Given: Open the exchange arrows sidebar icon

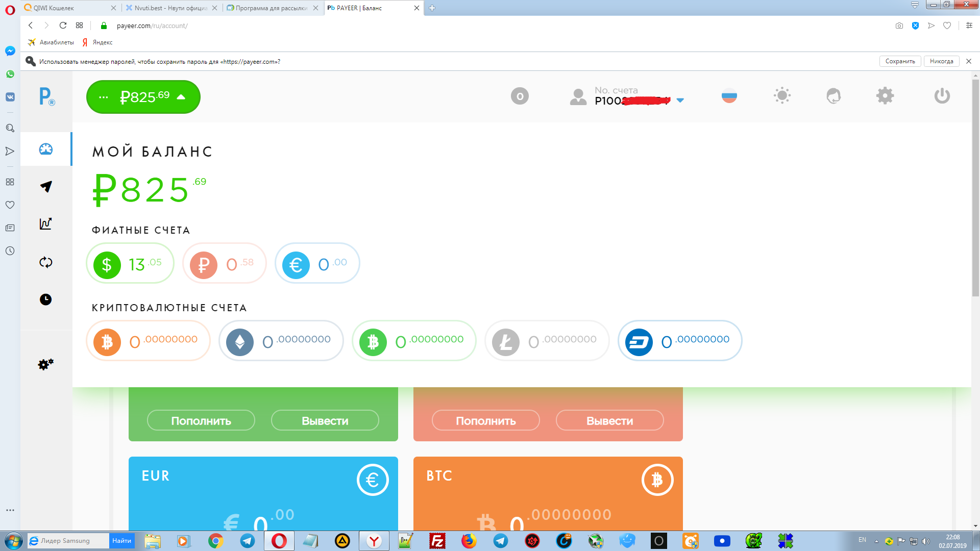Looking at the screenshot, I should click(x=46, y=262).
